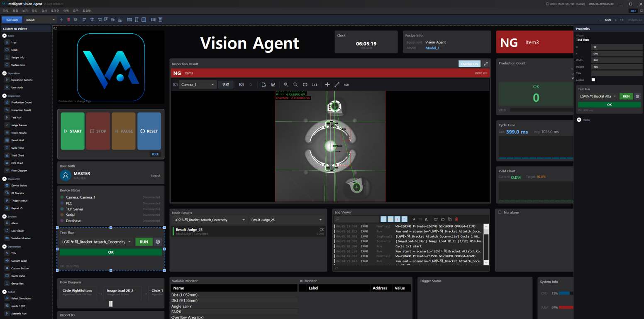The height and width of the screenshot is (319, 644).
Task: Click the Log Viewer vertical scrollbar
Action: [x=486, y=245]
